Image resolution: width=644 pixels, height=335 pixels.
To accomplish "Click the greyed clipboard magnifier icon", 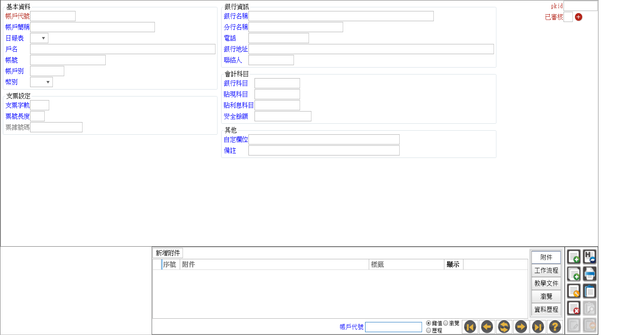I will pos(590,308).
